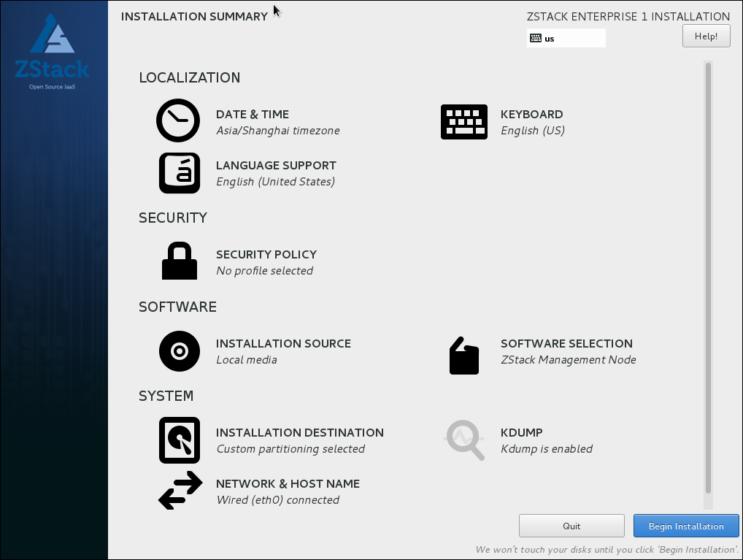Select the DATE & TIME heading
The height and width of the screenshot is (560, 743).
[x=253, y=115]
